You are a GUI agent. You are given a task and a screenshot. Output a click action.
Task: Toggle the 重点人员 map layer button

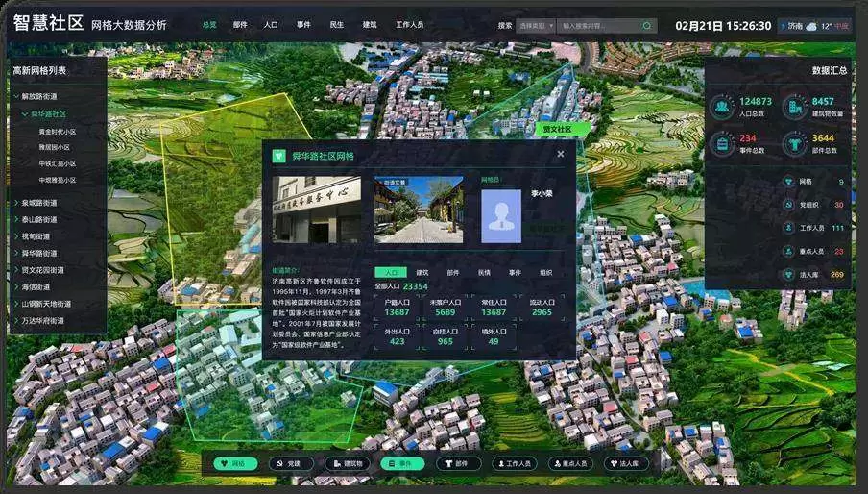[570, 463]
